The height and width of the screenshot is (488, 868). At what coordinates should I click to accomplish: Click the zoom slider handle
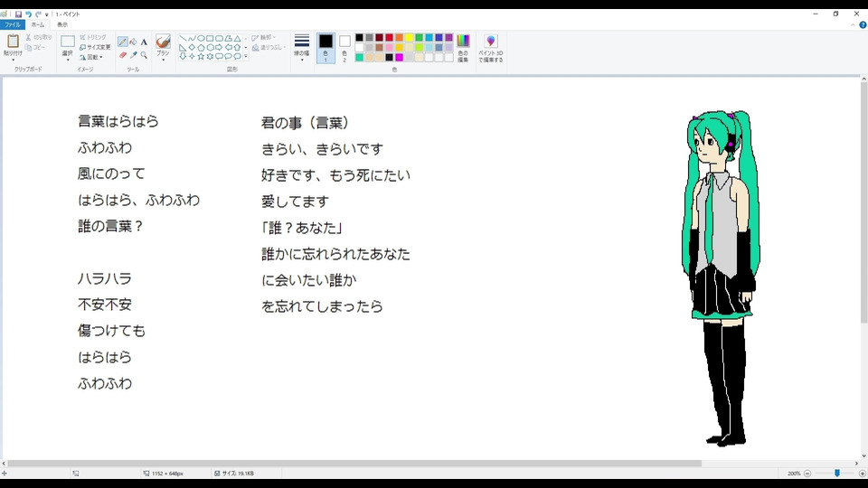837,474
